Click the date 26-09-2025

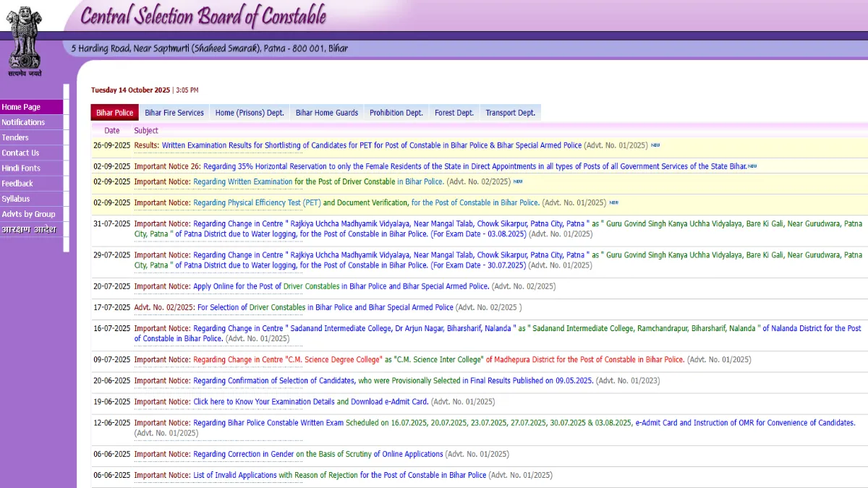coord(112,145)
